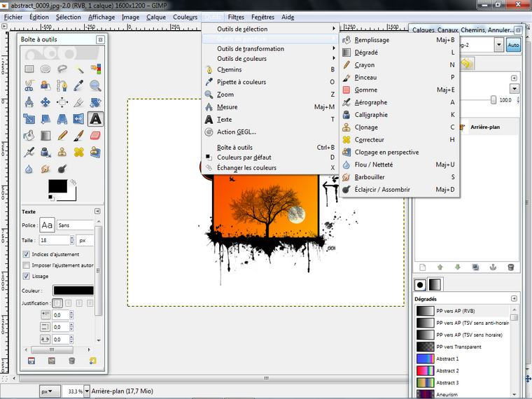The width and height of the screenshot is (532, 399).
Task: Select the Smudge tool in toolbox
Action: (45, 169)
